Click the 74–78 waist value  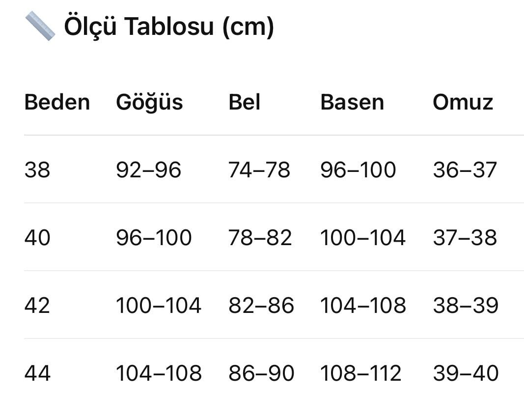click(x=259, y=170)
